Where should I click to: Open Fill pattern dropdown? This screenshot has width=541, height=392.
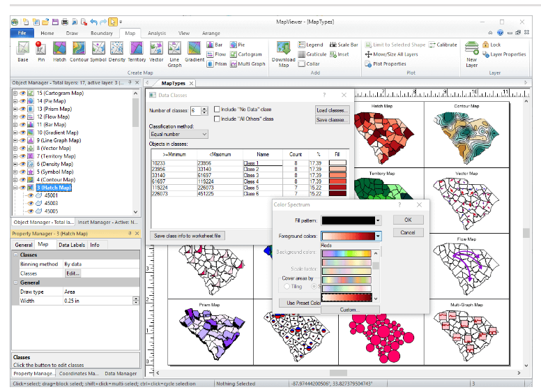tap(378, 220)
